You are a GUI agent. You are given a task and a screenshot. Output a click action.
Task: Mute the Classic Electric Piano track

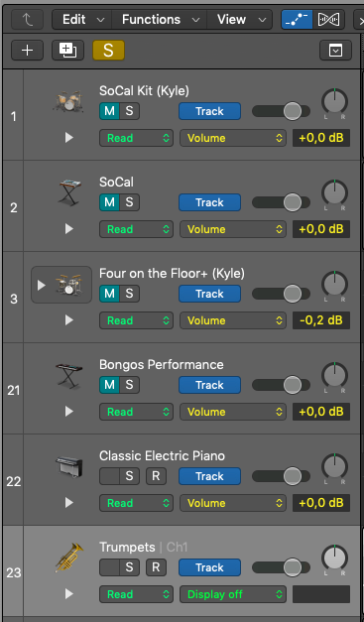pos(109,476)
